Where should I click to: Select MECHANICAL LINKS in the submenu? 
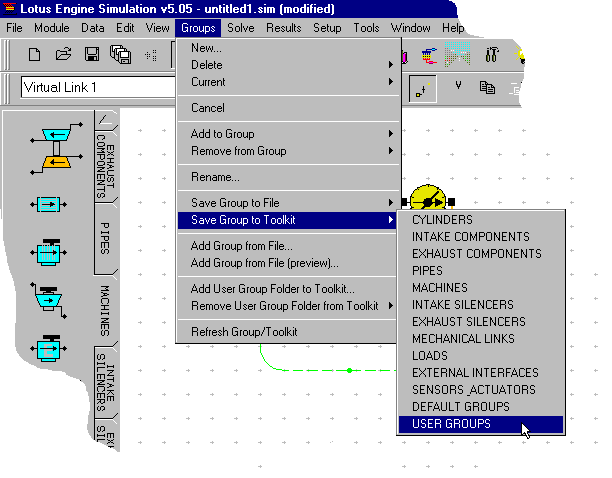(481, 339)
